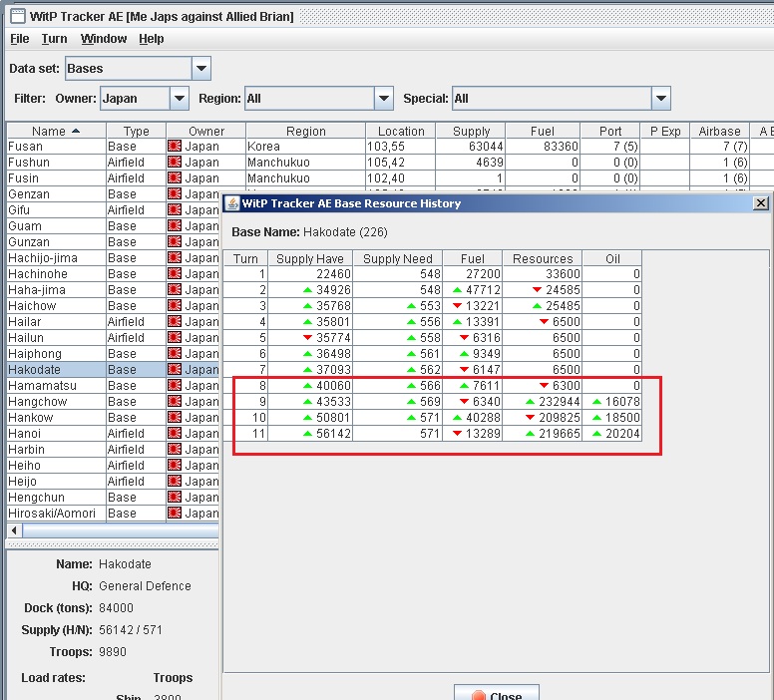
Task: Click the Turn column header in history table
Action: tap(245, 258)
